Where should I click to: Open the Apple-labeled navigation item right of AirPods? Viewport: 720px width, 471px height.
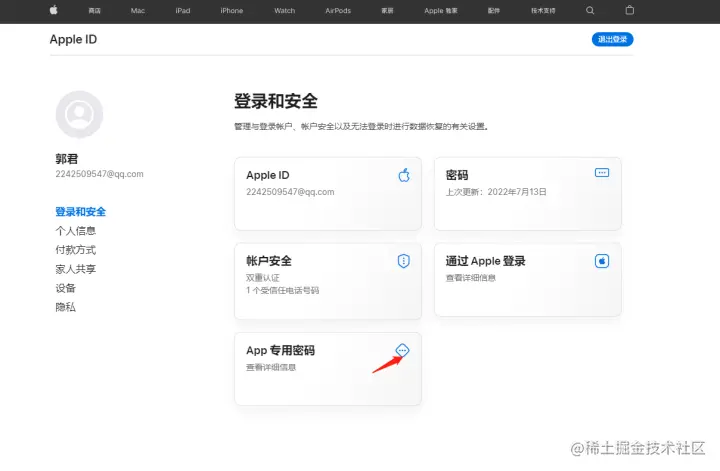[x=441, y=11]
